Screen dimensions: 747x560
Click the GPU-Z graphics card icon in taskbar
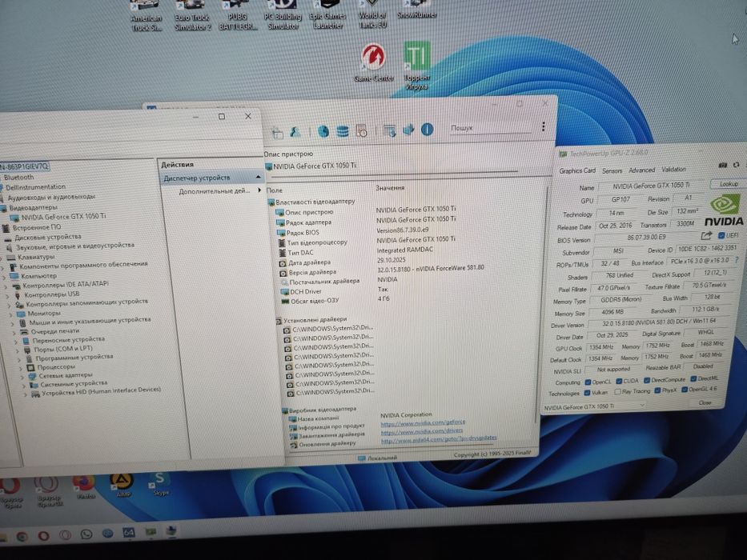coord(151,532)
